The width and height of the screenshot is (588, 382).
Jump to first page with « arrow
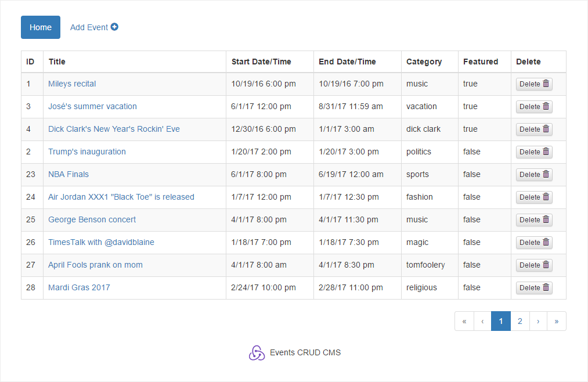(x=464, y=321)
